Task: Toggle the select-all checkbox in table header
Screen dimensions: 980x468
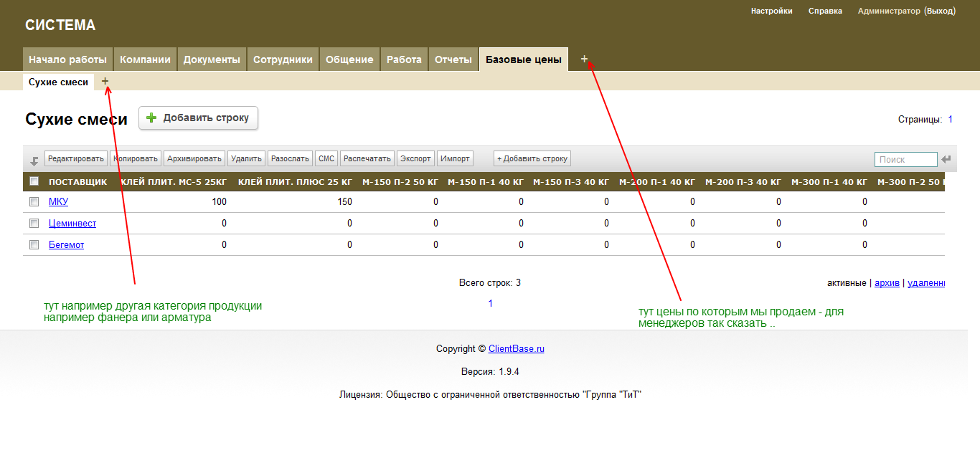Action: click(34, 182)
